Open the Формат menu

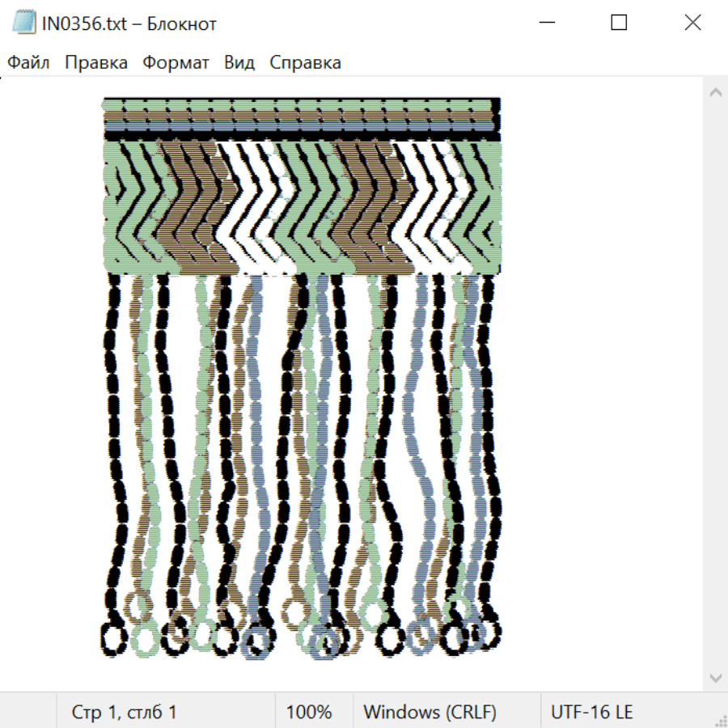click(176, 62)
